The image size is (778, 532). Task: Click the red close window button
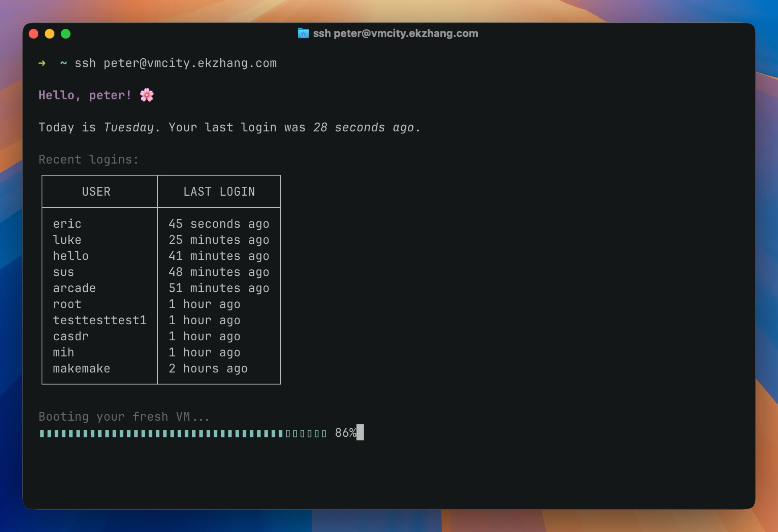click(33, 34)
